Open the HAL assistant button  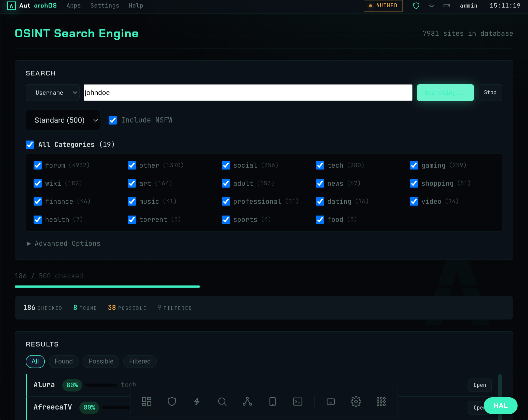click(500, 406)
